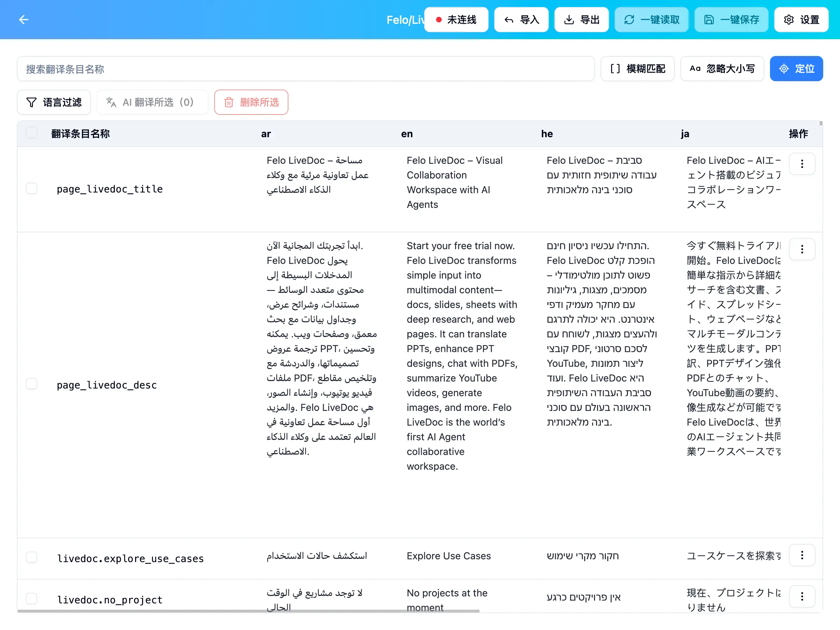
Task: Click the 删除所选 trash button
Action: pyautogui.click(x=251, y=102)
